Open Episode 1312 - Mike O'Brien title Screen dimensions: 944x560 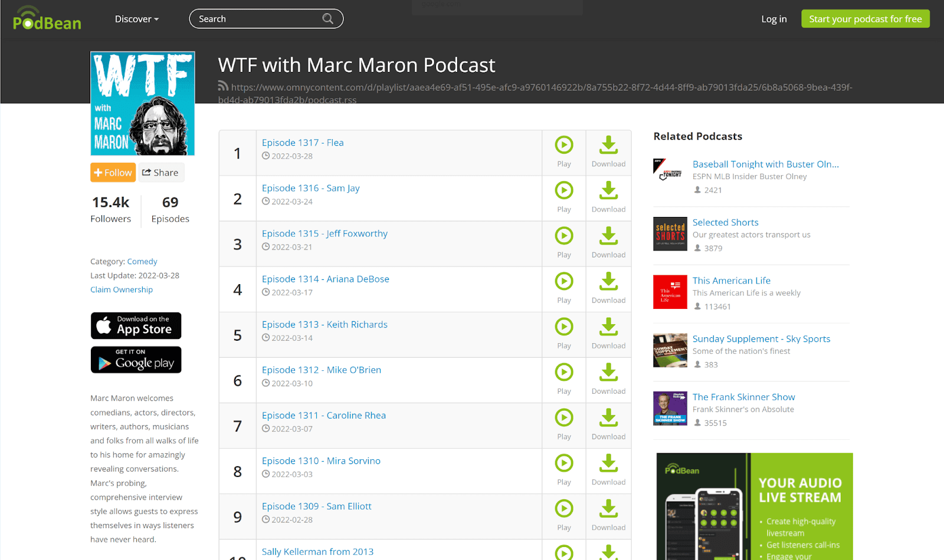click(x=322, y=370)
